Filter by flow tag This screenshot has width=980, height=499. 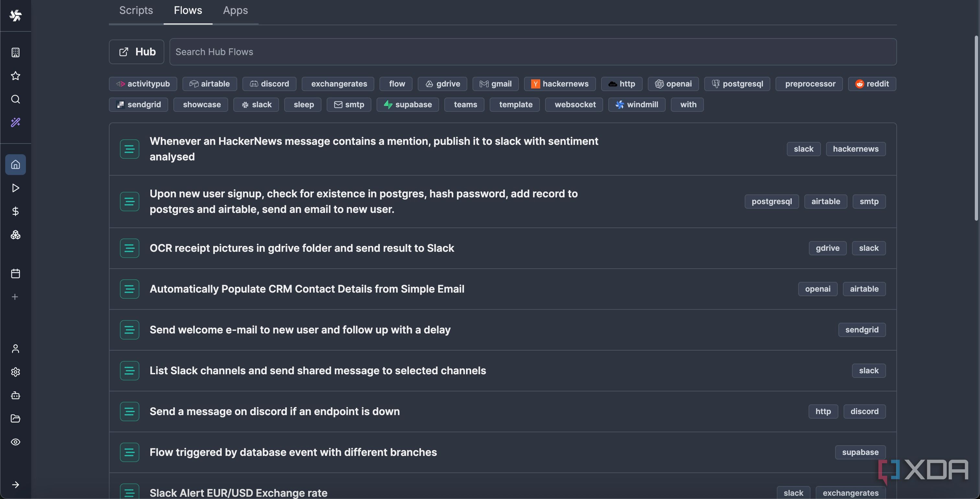pyautogui.click(x=396, y=84)
